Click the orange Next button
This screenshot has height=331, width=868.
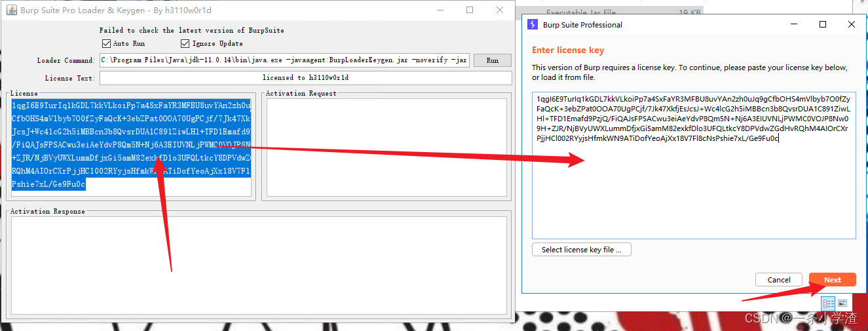coord(833,280)
